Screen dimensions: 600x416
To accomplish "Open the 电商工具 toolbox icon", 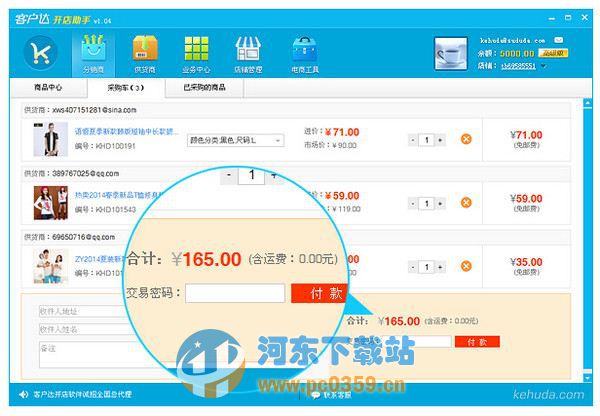I will tap(305, 54).
